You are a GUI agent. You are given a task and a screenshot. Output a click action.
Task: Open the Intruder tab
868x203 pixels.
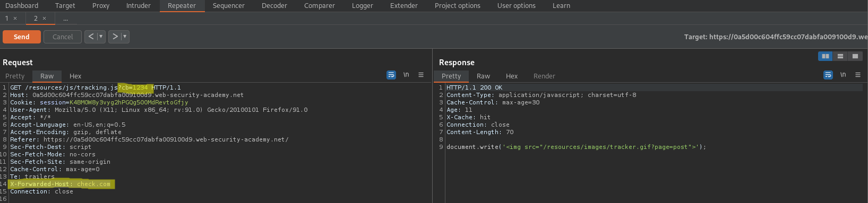[x=139, y=6]
